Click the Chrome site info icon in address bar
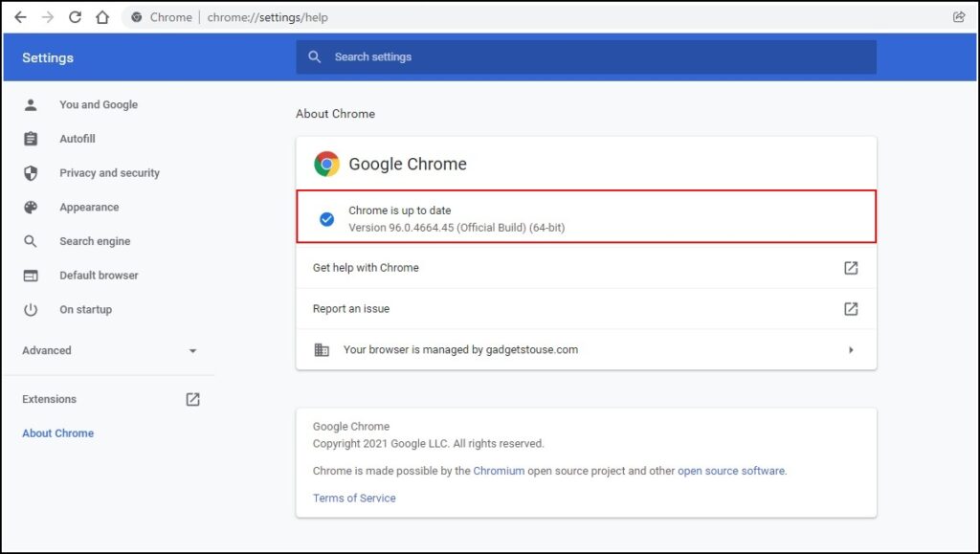Image resolution: width=980 pixels, height=554 pixels. click(x=136, y=17)
